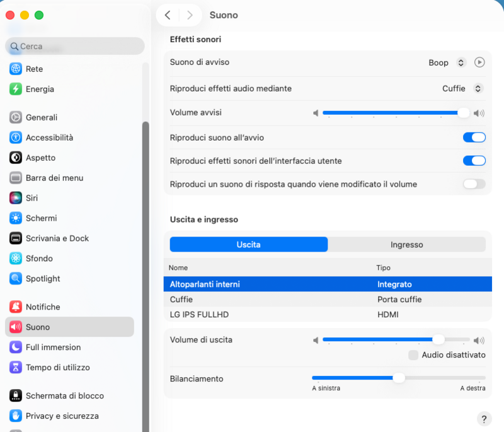Open the Suono di avviso Boop dropdown
Screen dimensions: 504x432
click(461, 62)
